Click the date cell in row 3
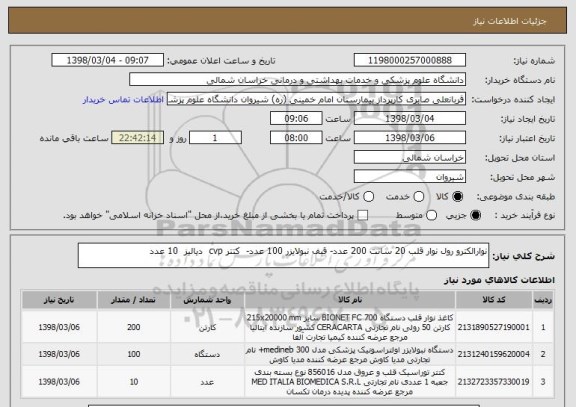 pyautogui.click(x=59, y=382)
